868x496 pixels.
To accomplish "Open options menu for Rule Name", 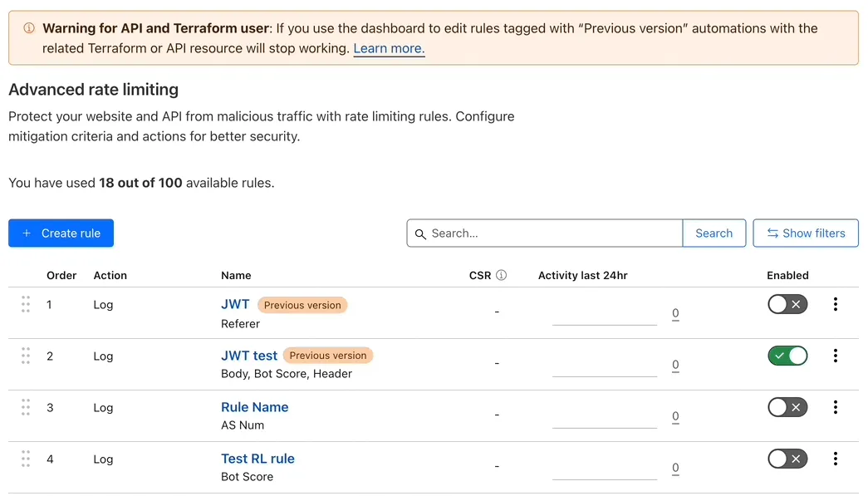I will (x=836, y=407).
